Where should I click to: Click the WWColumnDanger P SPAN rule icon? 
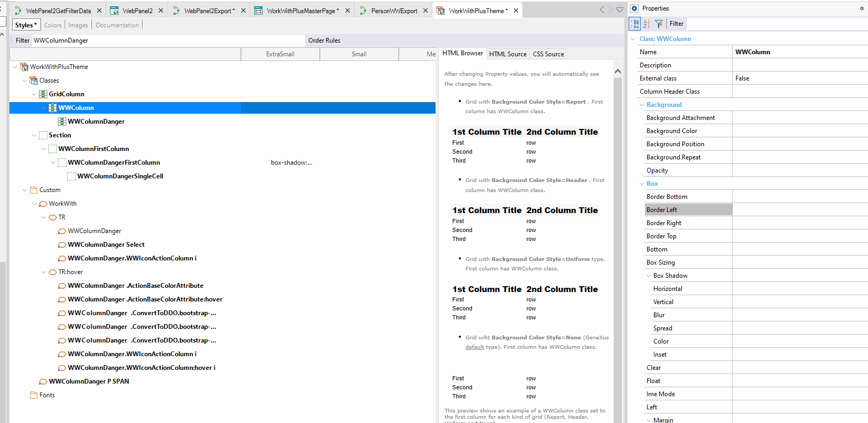click(x=43, y=381)
